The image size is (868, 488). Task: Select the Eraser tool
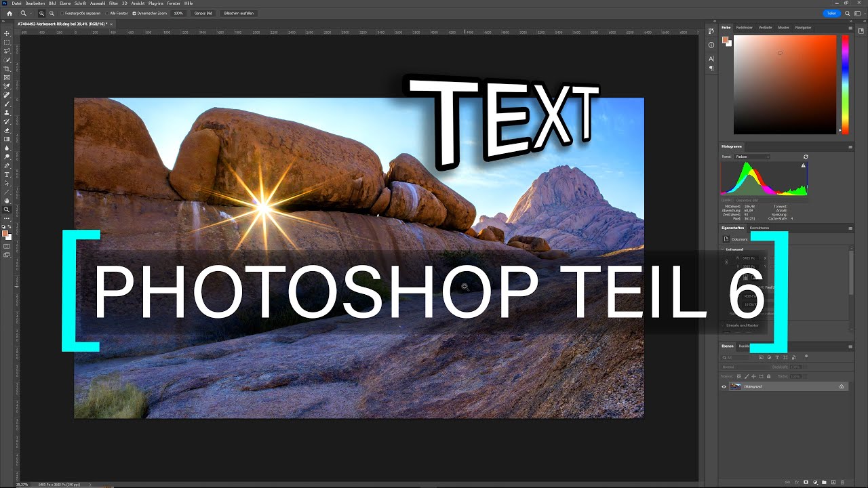click(7, 130)
